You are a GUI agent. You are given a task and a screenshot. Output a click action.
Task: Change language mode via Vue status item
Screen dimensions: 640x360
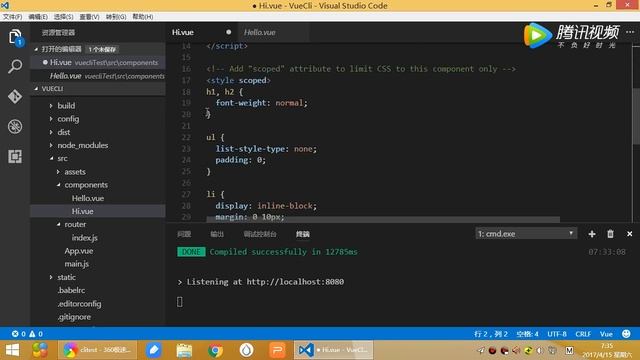(x=606, y=334)
